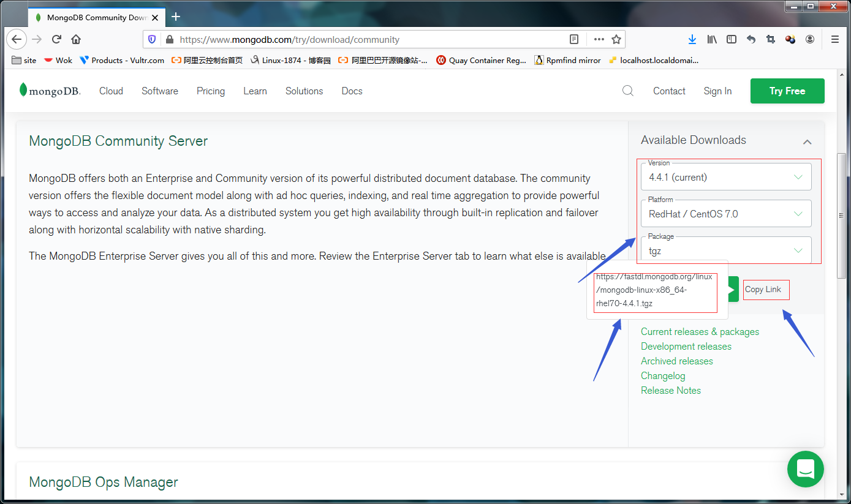Open the Development releases link
851x504 pixels.
[x=686, y=346]
